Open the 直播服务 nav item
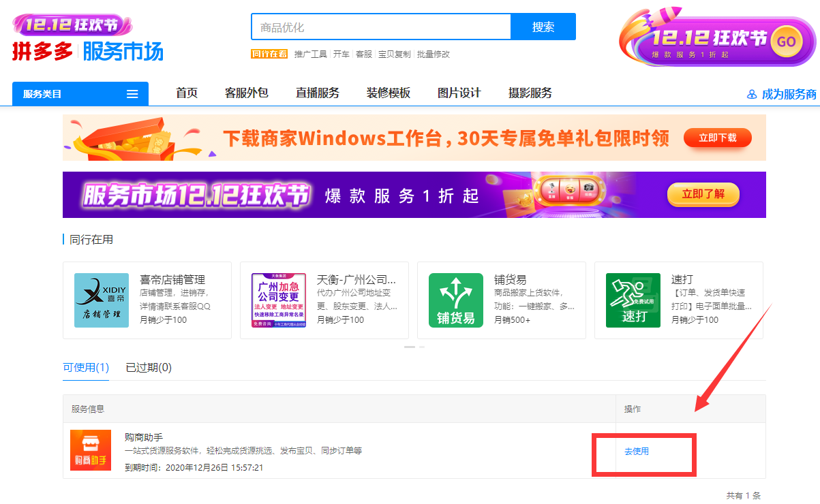This screenshot has width=820, height=504. (318, 93)
